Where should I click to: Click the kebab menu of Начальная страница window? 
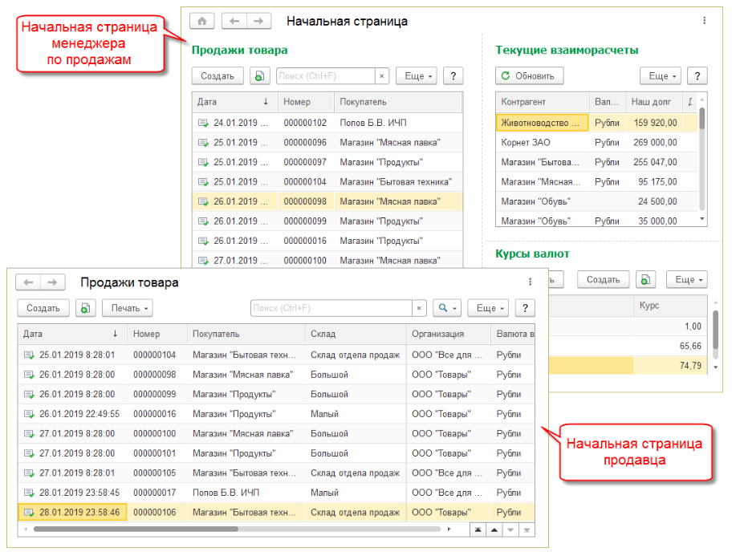tap(704, 22)
